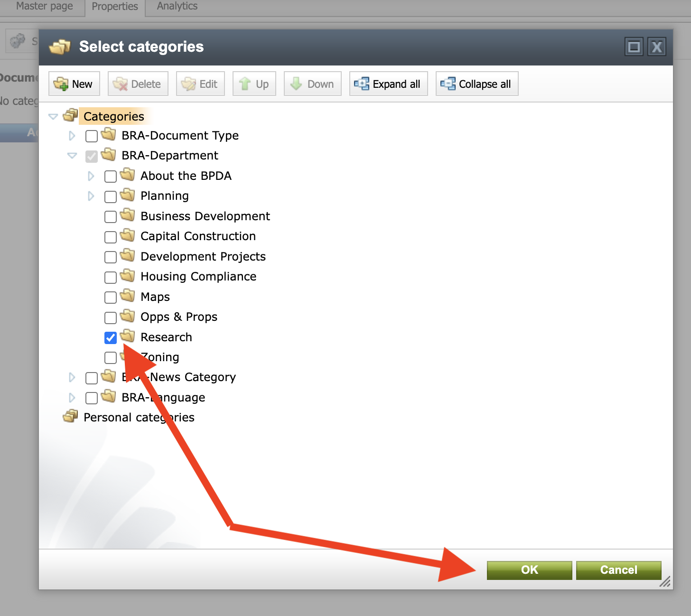The image size is (691, 616).
Task: Expand the BRA-Document Type node
Action: [72, 136]
